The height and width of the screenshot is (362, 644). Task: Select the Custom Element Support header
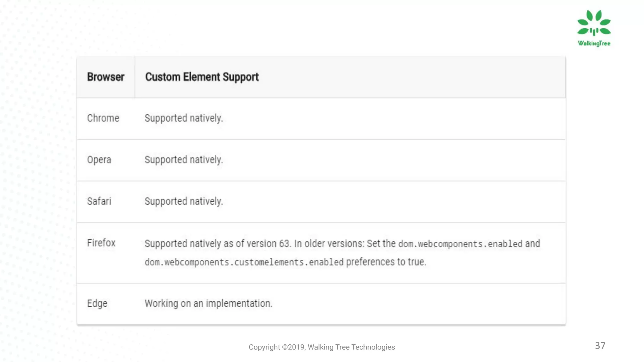coord(202,77)
